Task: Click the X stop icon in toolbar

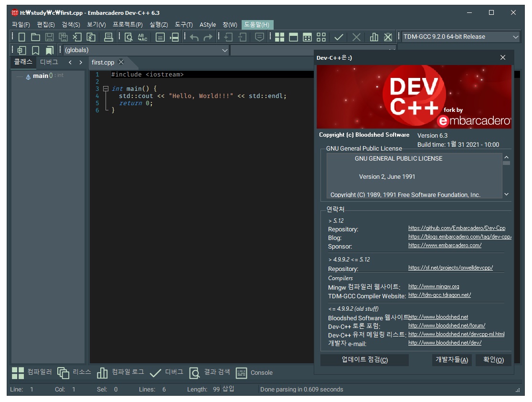Action: (356, 37)
